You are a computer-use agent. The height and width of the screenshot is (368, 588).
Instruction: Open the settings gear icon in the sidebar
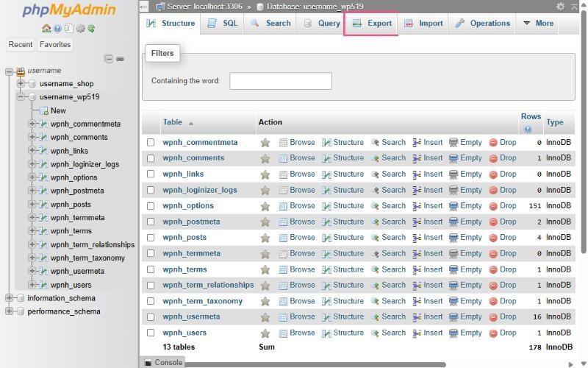click(80, 29)
